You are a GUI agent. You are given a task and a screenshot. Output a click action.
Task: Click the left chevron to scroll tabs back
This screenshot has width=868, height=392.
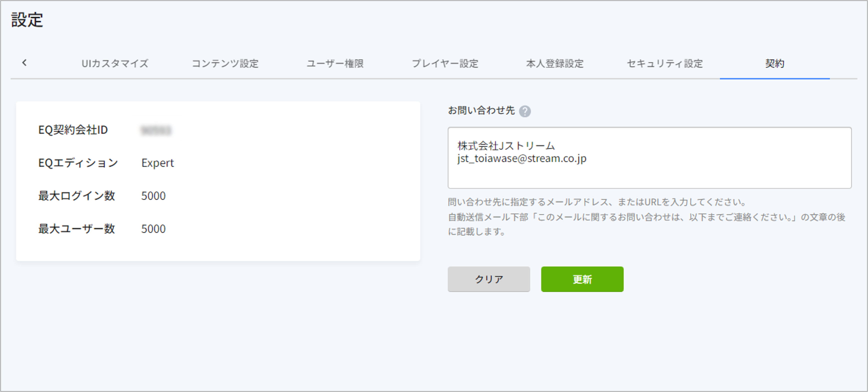pyautogui.click(x=24, y=63)
